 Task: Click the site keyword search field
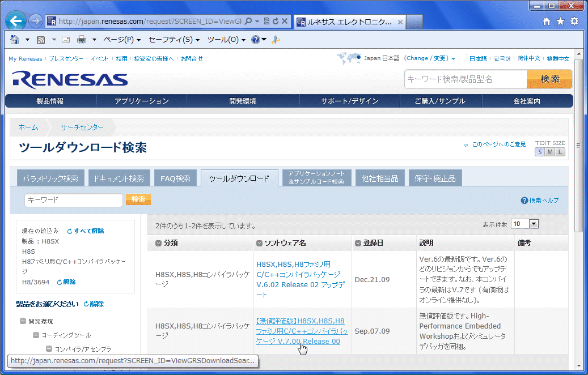point(466,79)
